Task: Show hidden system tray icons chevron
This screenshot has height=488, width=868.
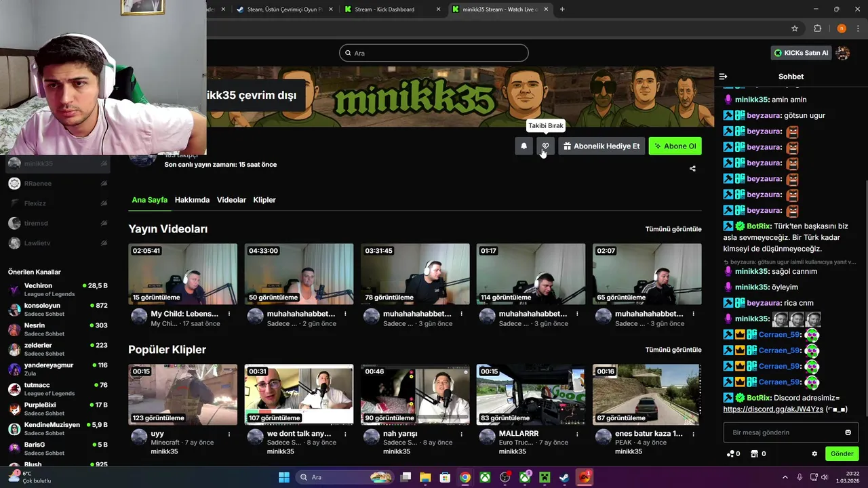Action: [785, 477]
